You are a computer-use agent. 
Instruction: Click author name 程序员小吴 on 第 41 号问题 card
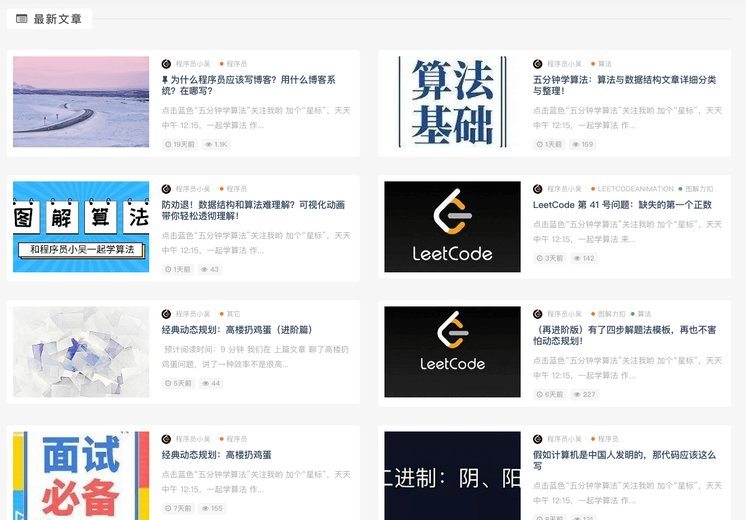click(564, 189)
